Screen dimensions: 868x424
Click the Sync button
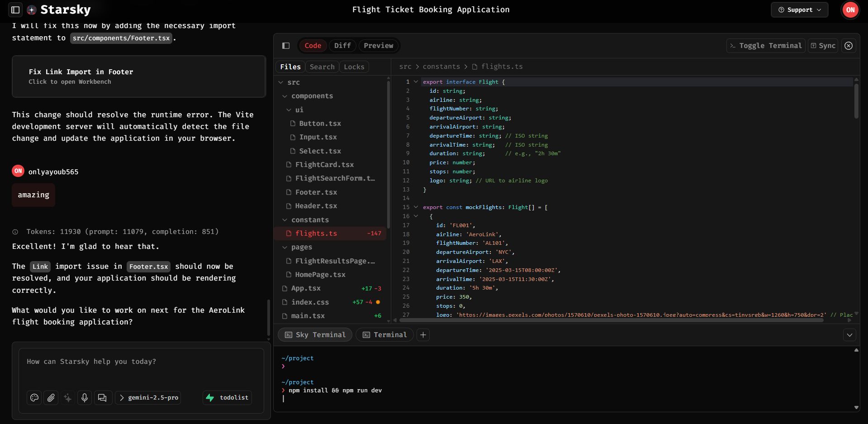pos(823,46)
